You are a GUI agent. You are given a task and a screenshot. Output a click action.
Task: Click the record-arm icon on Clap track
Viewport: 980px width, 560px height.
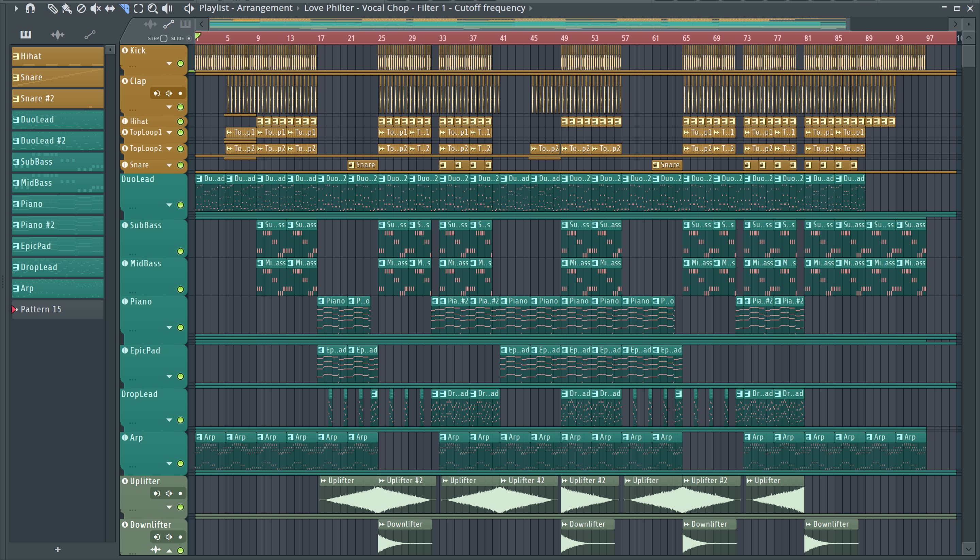point(157,94)
